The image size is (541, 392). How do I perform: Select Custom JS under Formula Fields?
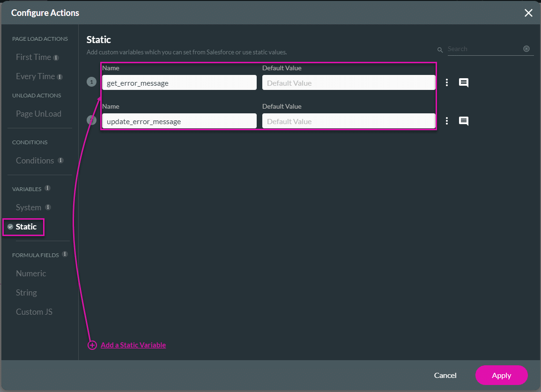(x=34, y=311)
